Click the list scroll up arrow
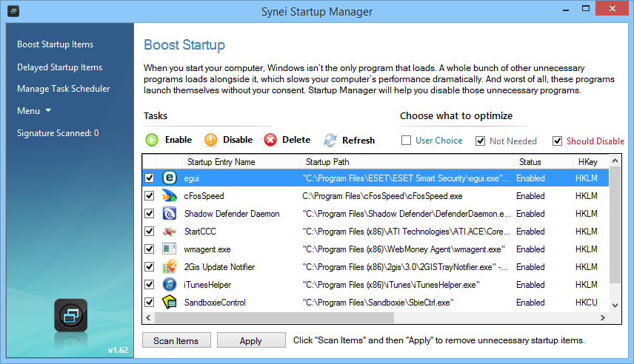The width and height of the screenshot is (634, 364). [x=615, y=161]
